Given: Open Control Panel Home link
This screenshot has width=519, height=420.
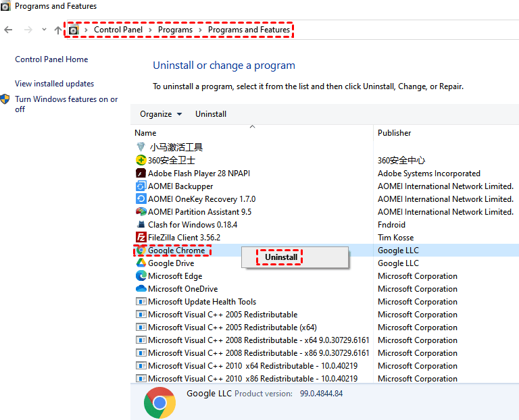Looking at the screenshot, I should (x=51, y=59).
